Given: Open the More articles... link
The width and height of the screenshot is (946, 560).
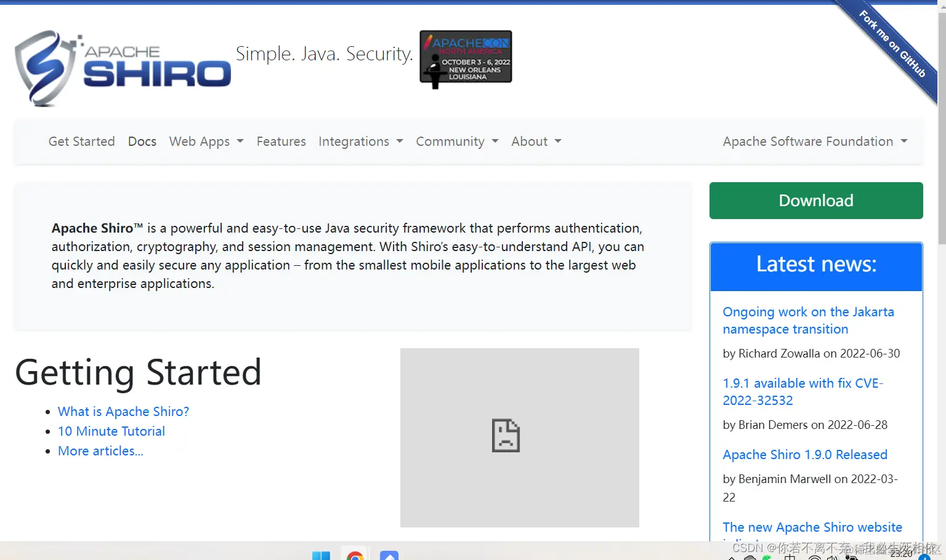Looking at the screenshot, I should (x=100, y=451).
